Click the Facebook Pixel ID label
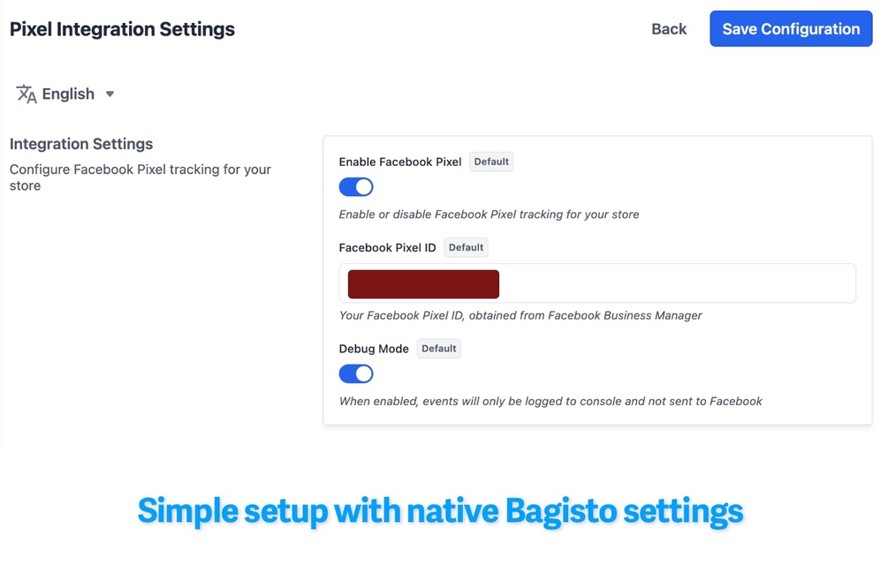Viewport: 888px width, 588px height. tap(387, 248)
